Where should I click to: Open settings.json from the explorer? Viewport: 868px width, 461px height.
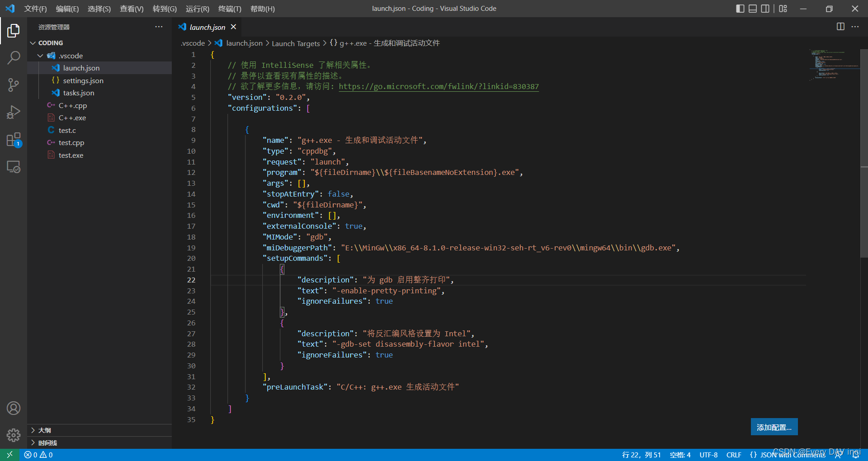point(99,80)
